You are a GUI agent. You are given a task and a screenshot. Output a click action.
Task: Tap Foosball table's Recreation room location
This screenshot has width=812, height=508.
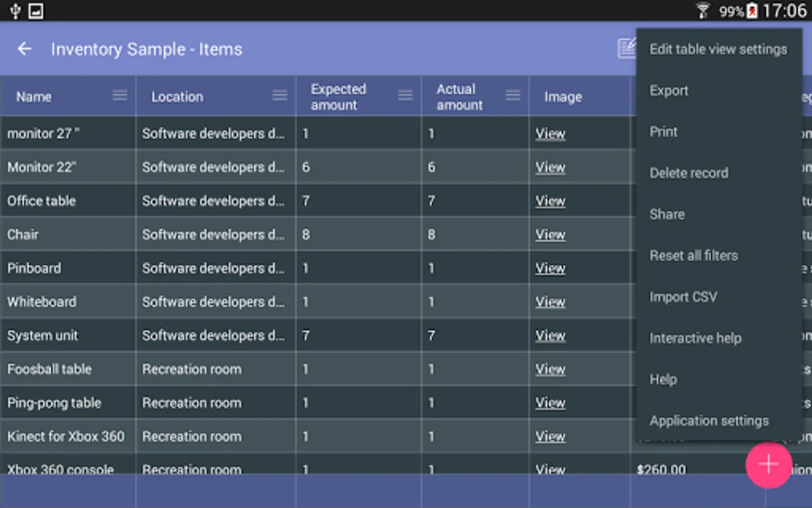click(x=216, y=369)
